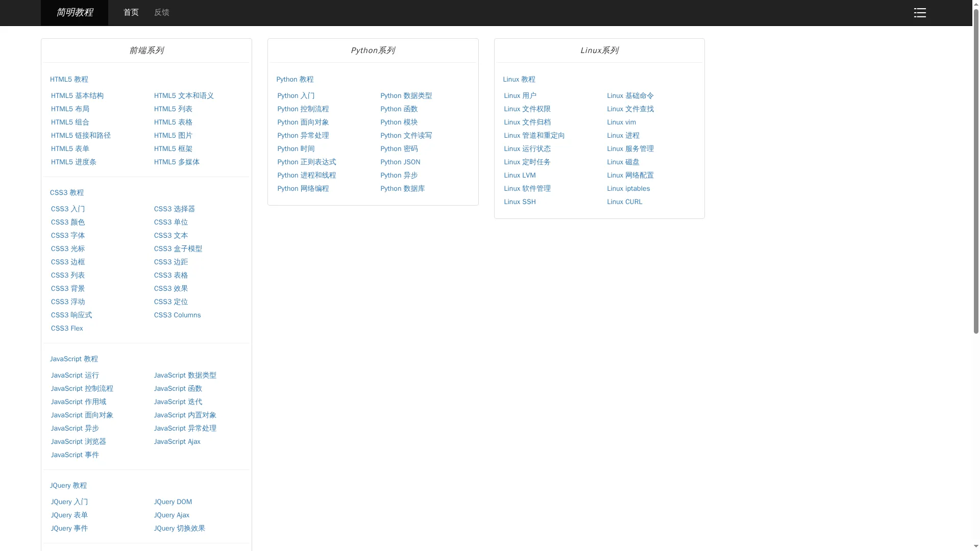
Task: Open the HTML5 多媒体 link
Action: point(177,162)
